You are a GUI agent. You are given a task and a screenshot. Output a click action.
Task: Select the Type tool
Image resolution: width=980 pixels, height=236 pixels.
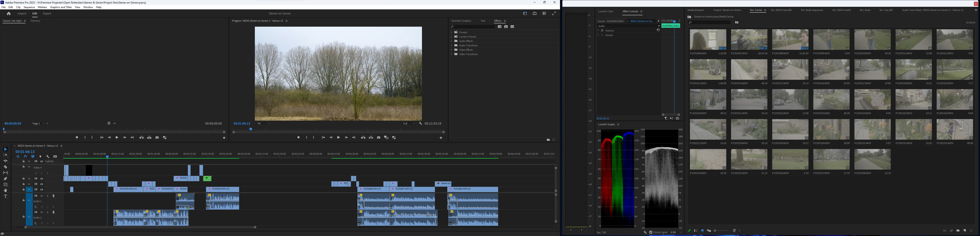click(x=5, y=196)
